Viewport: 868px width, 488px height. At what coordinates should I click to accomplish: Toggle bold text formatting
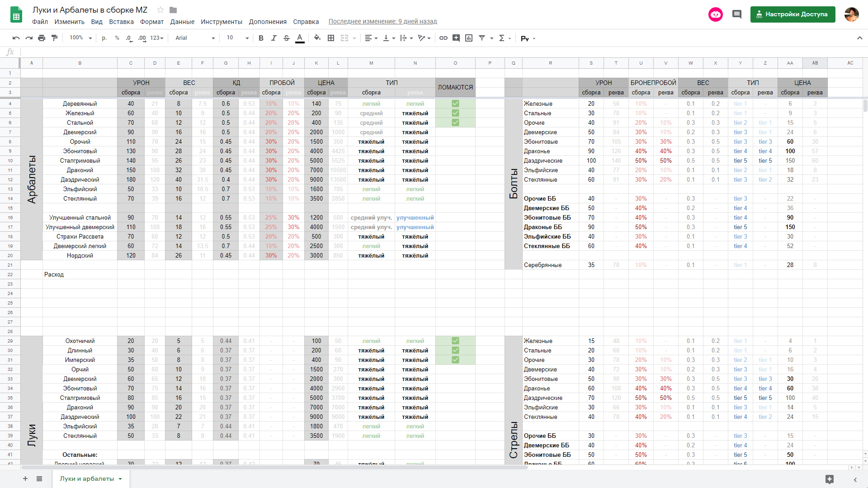(261, 38)
